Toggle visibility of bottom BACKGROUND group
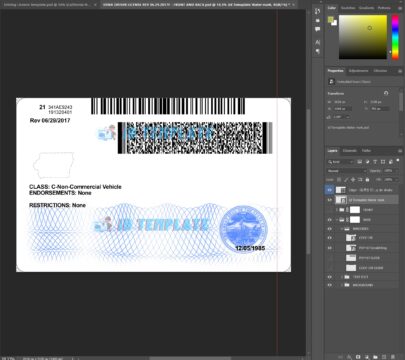405x360 pixels. tap(330, 285)
